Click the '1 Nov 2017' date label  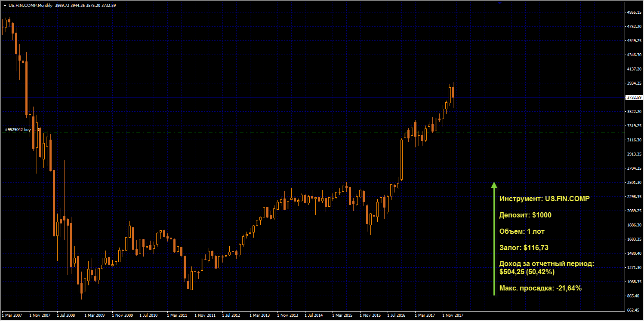453,315
